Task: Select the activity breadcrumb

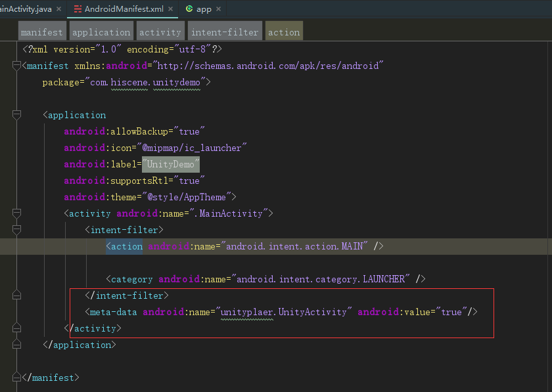Action: pyautogui.click(x=160, y=31)
